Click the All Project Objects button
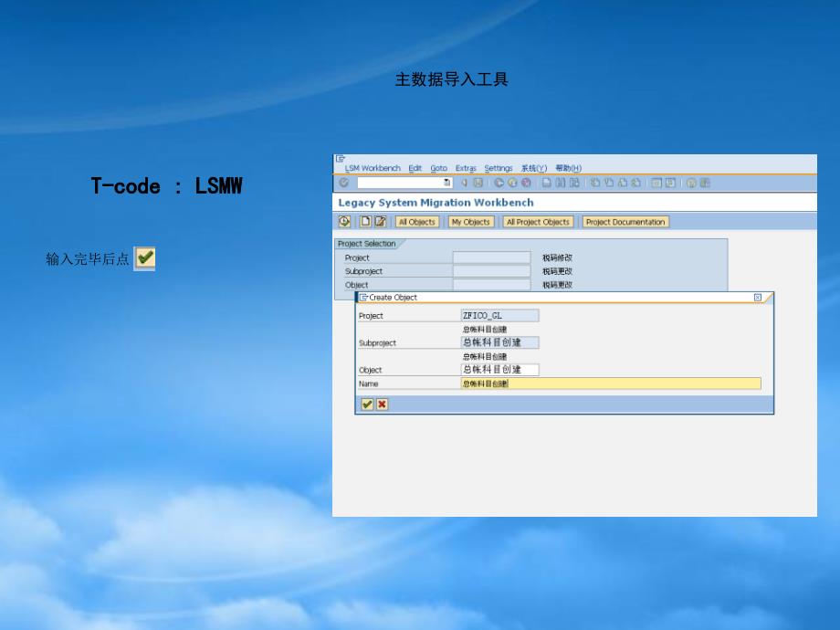This screenshot has width=840, height=630. point(538,222)
